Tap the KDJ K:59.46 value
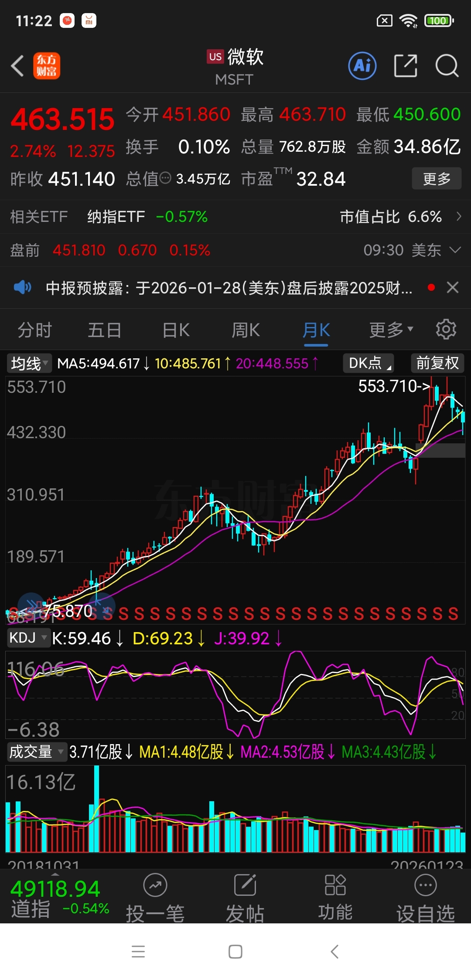Viewport: 471px width, 980px height. tap(88, 638)
